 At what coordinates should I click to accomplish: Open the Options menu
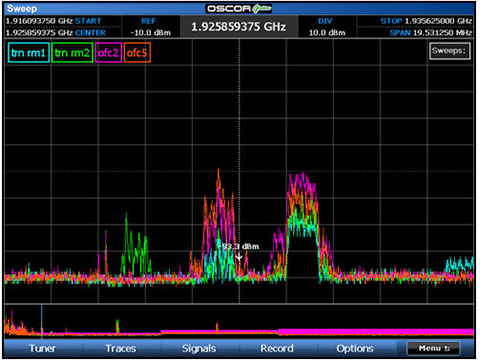(355, 348)
